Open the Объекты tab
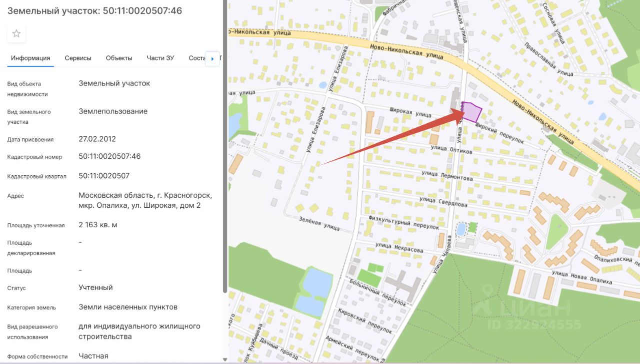The width and height of the screenshot is (640, 364). [x=119, y=58]
